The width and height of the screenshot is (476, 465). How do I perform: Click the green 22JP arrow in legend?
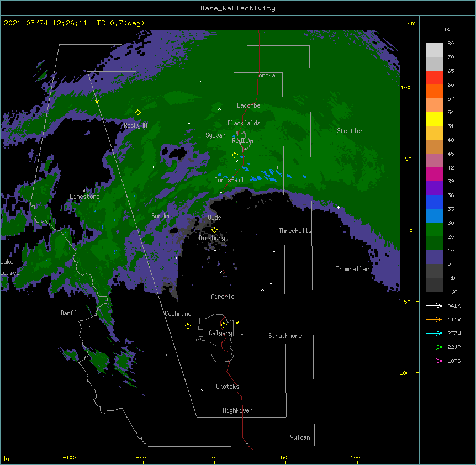[x=434, y=347]
